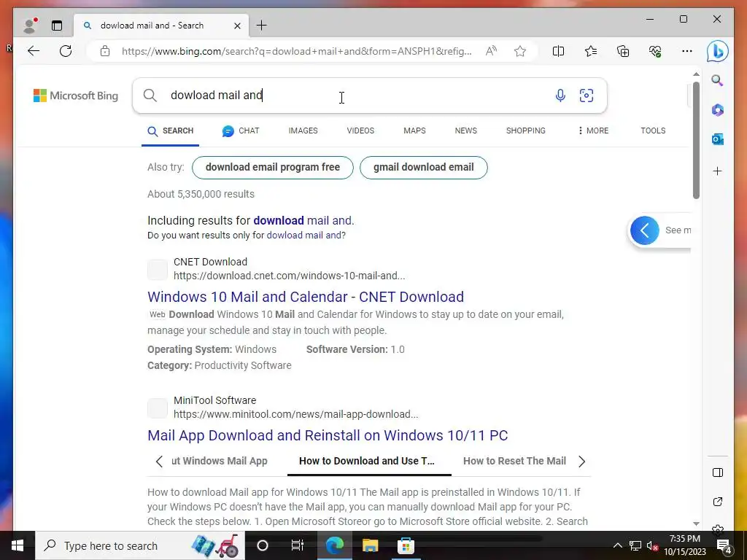Click 'download mail and' corrected query link
The width and height of the screenshot is (747, 560).
pyautogui.click(x=303, y=220)
